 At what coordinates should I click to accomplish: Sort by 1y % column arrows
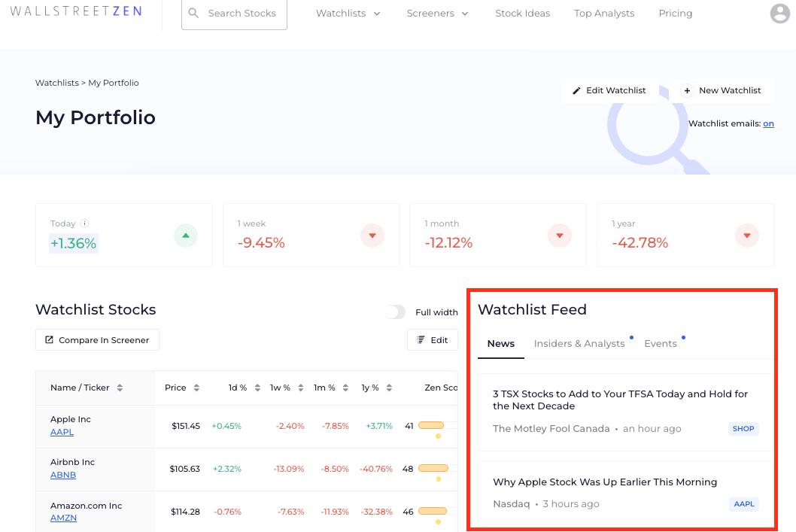389,388
